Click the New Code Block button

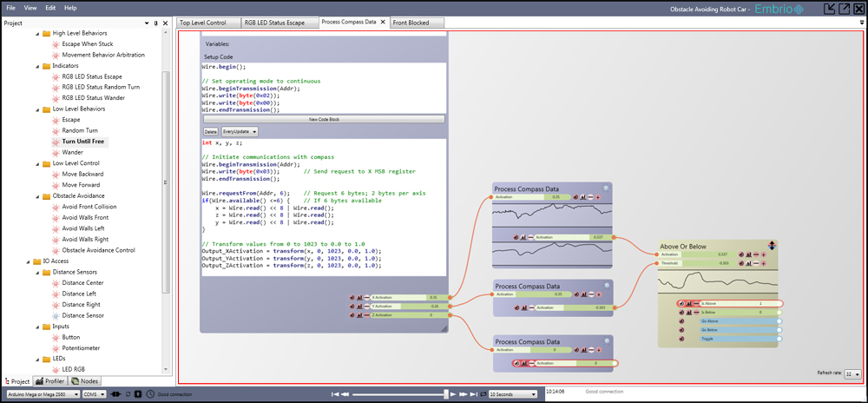coord(324,119)
